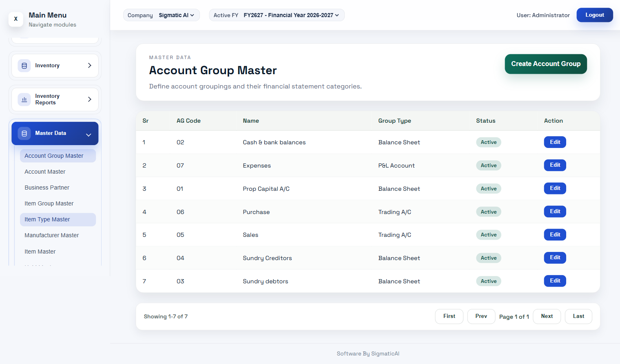Viewport: 620px width, 364px height.
Task: Edit the Cash & bank balances row
Action: coord(555,142)
